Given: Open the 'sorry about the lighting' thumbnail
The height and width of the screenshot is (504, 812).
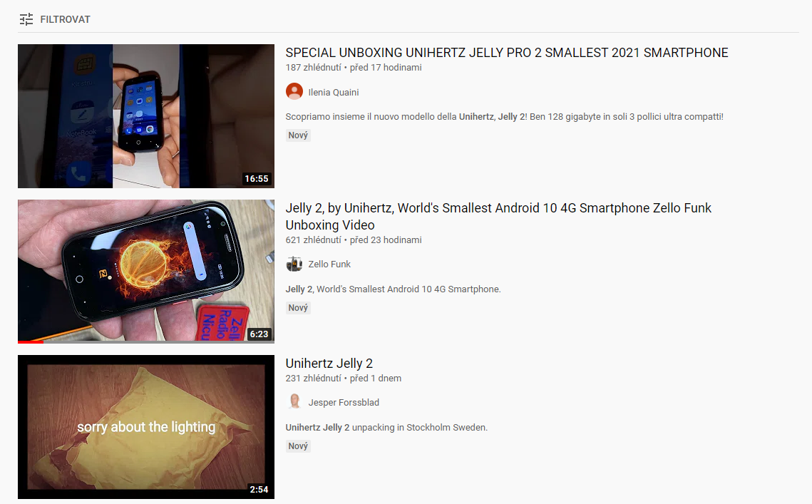Looking at the screenshot, I should coord(146,427).
